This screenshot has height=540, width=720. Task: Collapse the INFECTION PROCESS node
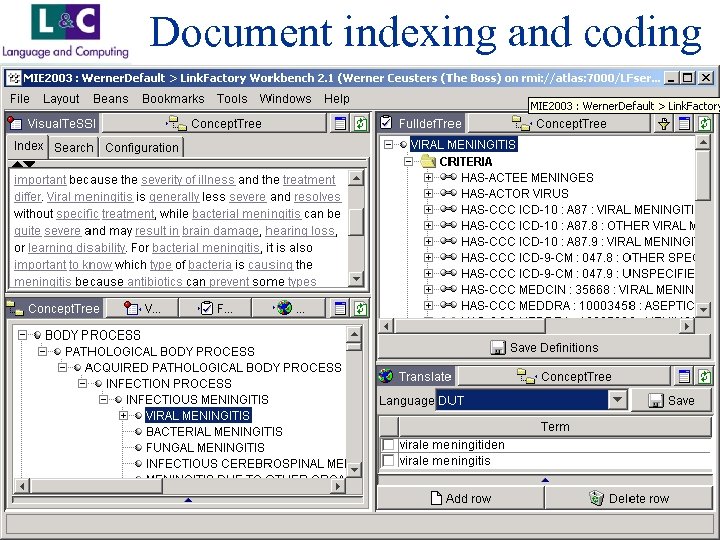click(x=82, y=383)
